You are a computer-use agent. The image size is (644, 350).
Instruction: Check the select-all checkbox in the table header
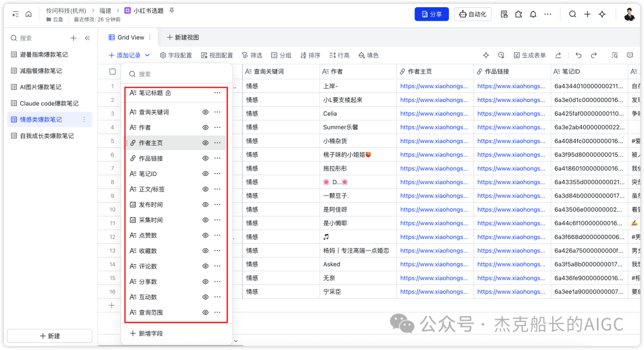point(113,72)
